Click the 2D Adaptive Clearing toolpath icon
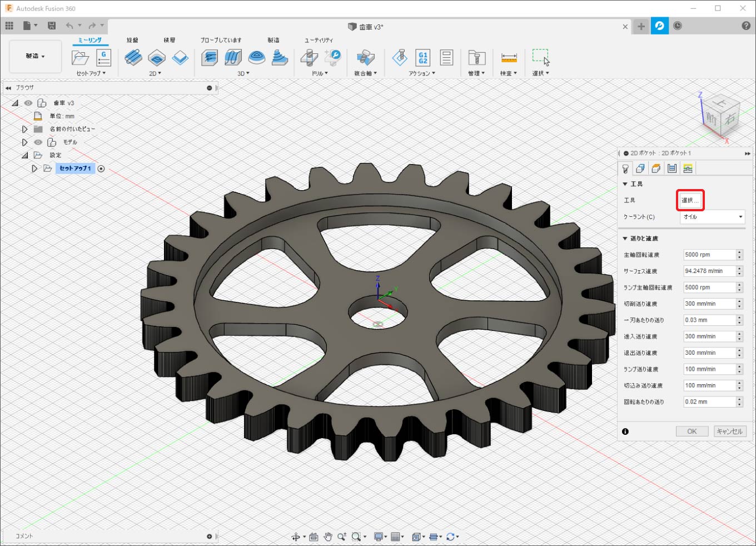Screen dimensions: 756x546 [133, 57]
